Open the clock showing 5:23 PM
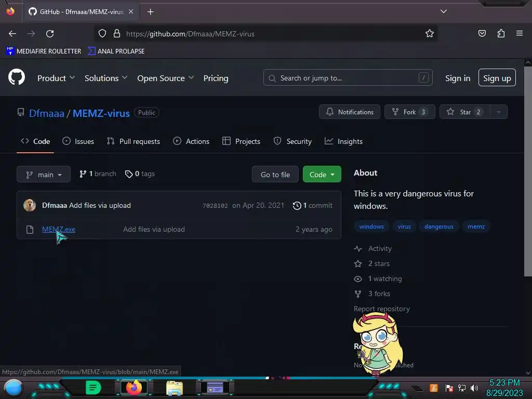The image size is (532, 399). 504,388
